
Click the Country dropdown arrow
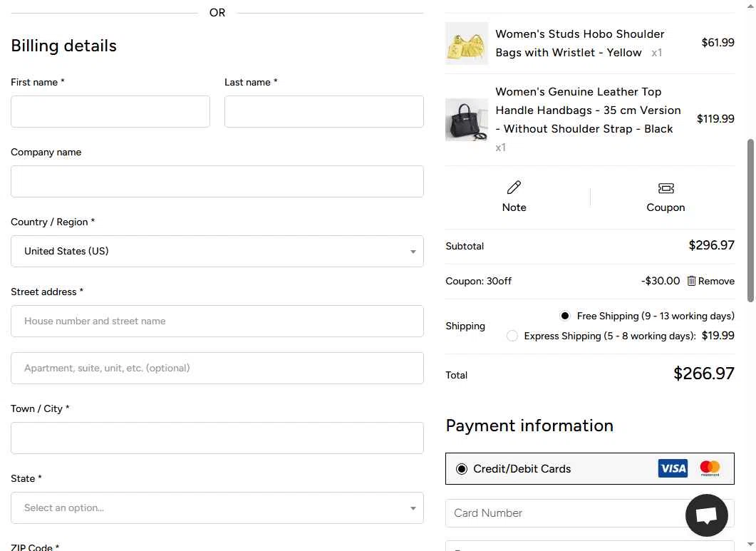[x=413, y=252]
